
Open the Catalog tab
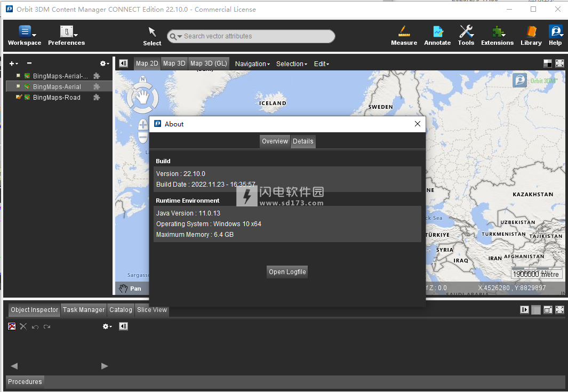tap(121, 310)
